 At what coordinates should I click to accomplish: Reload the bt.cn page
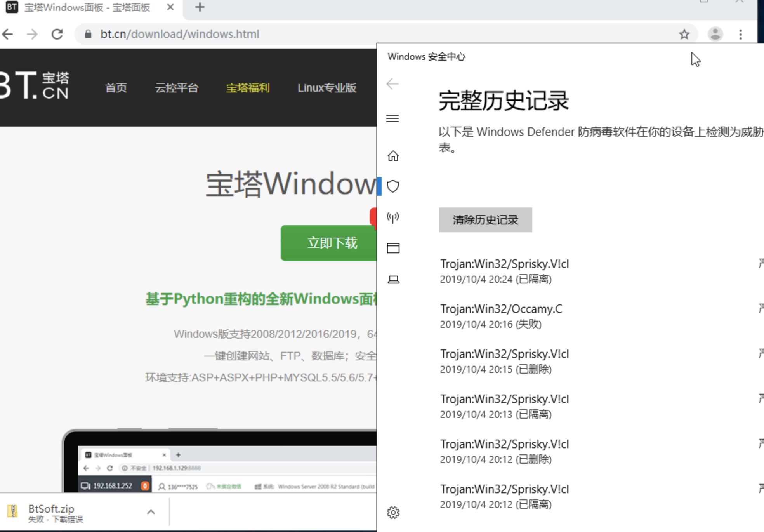(57, 34)
